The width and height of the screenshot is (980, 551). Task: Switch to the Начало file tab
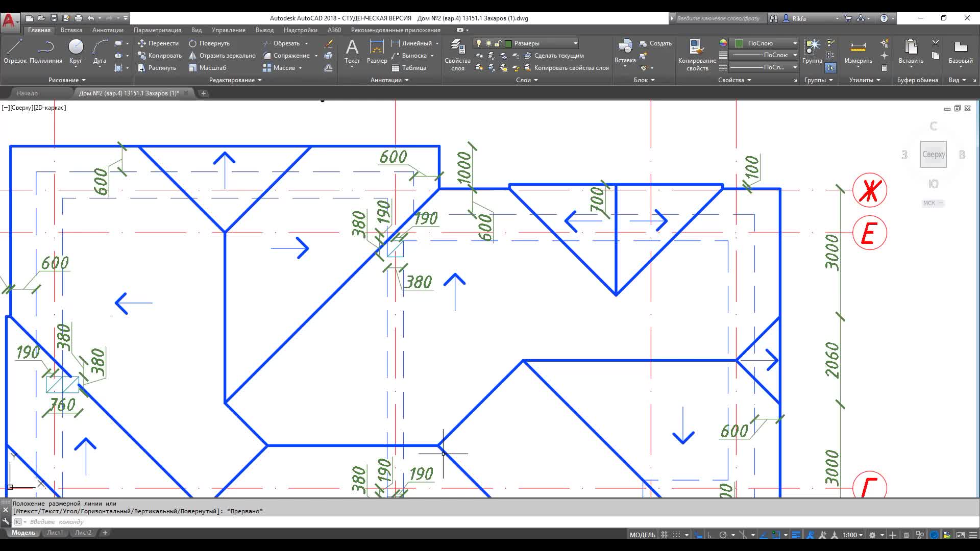click(x=27, y=93)
